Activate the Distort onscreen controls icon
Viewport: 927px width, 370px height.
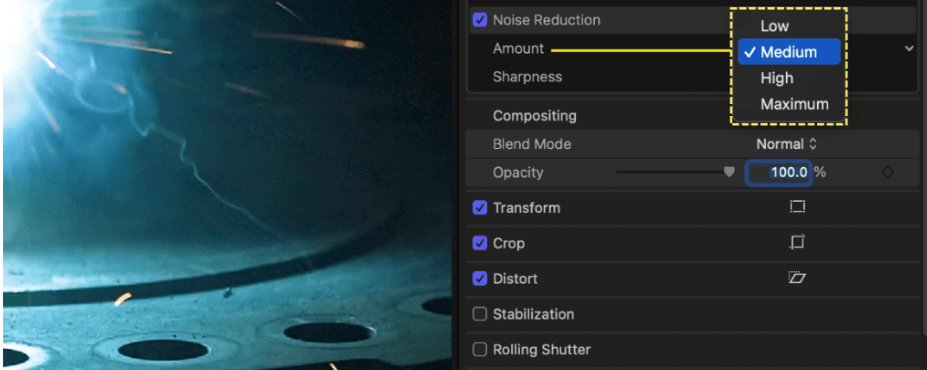[797, 278]
